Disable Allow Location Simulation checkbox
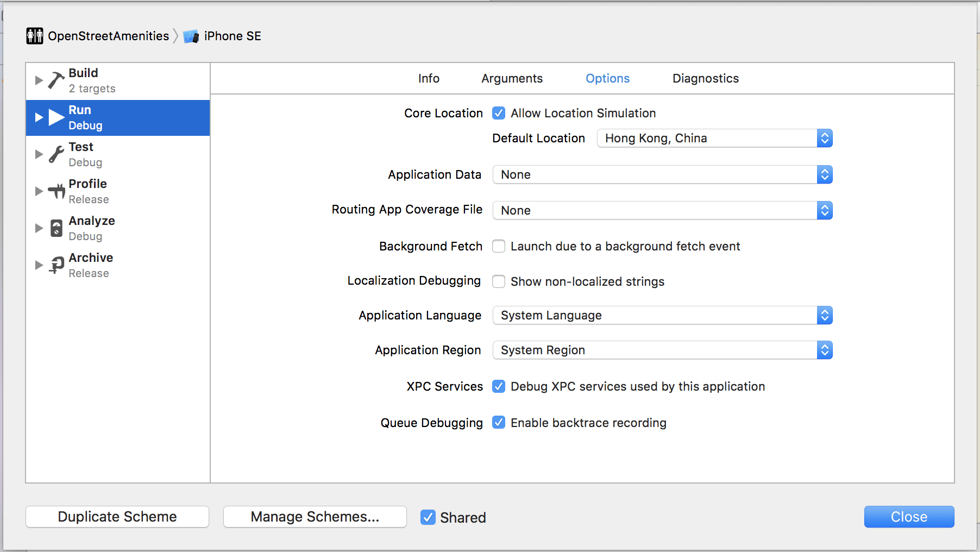980x552 pixels. click(499, 113)
